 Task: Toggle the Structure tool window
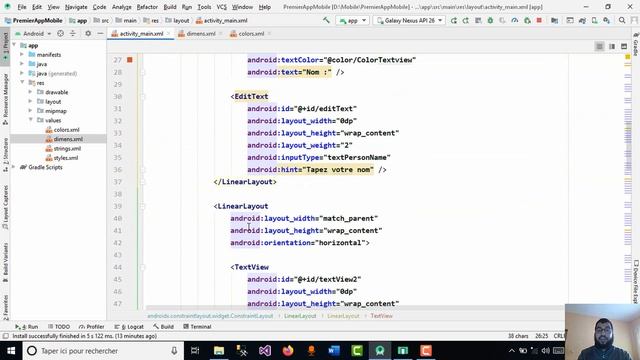(x=5, y=155)
